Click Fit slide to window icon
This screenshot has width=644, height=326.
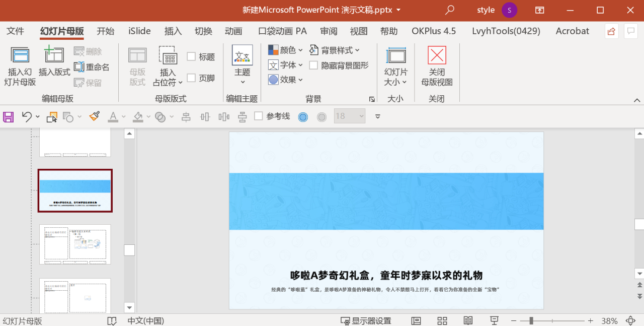[630, 321]
